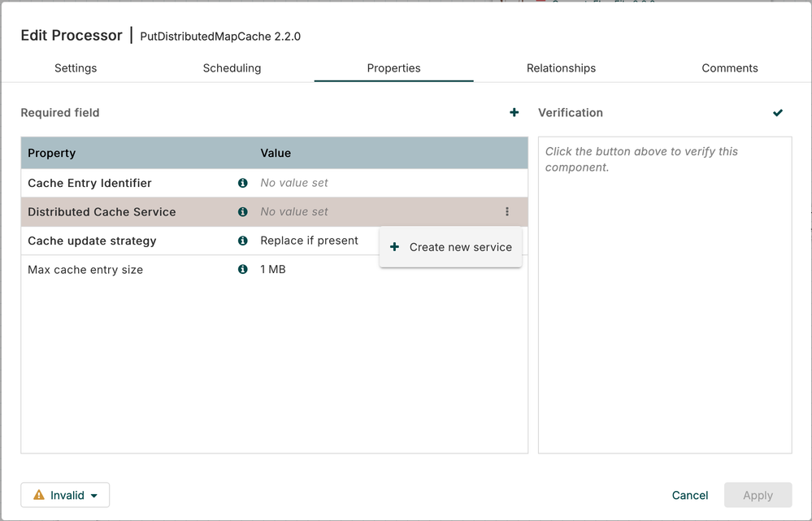Switch to the Settings tab
Screen dimensions: 812x521
76,68
